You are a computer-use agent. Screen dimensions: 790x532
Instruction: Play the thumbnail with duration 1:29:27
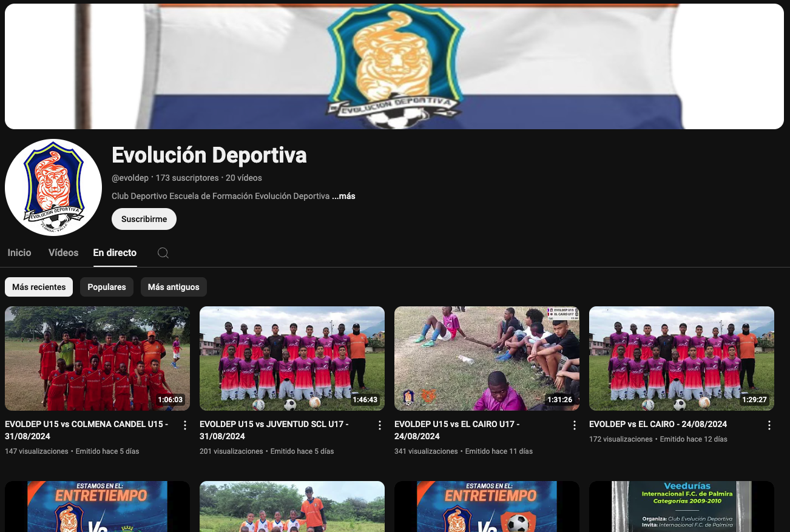click(x=681, y=359)
